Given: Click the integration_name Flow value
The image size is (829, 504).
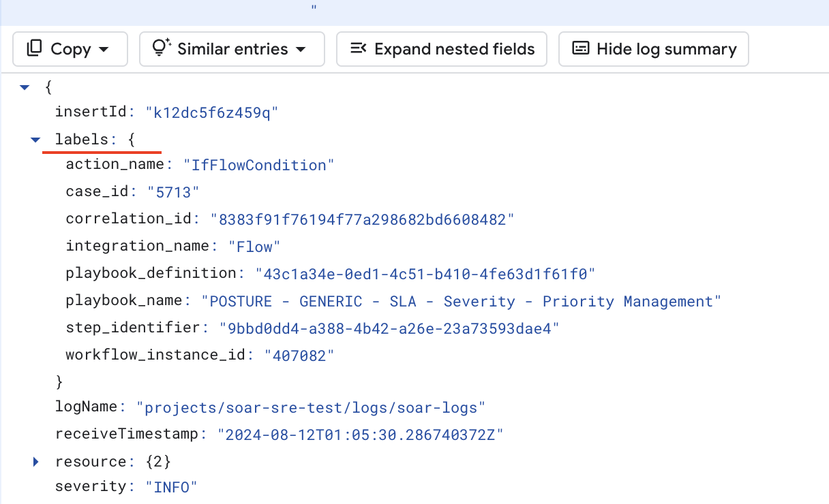Looking at the screenshot, I should [254, 246].
